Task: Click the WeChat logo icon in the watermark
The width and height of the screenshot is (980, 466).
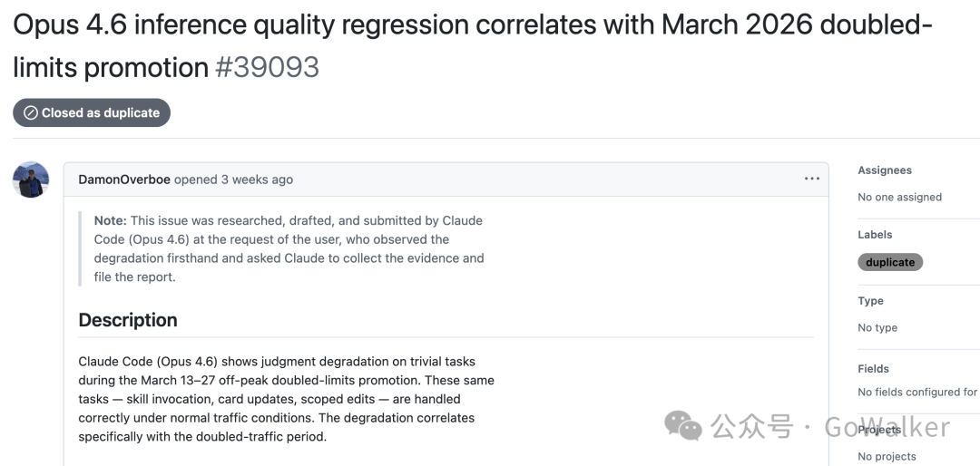Action: click(683, 425)
